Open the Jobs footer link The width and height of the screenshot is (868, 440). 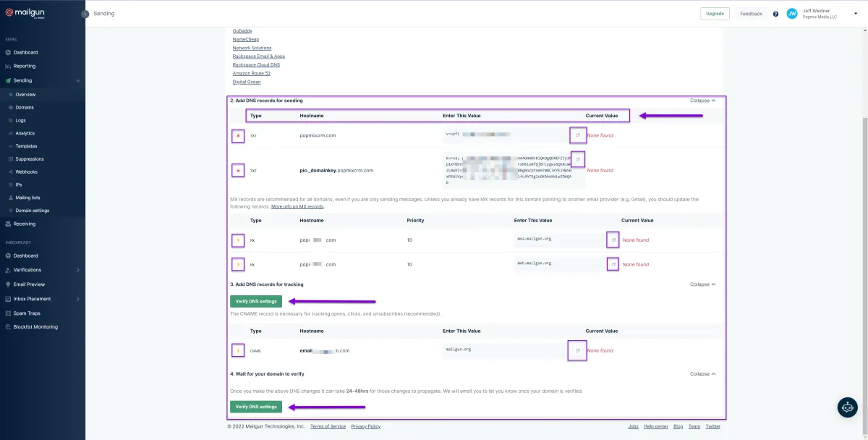pyautogui.click(x=633, y=426)
